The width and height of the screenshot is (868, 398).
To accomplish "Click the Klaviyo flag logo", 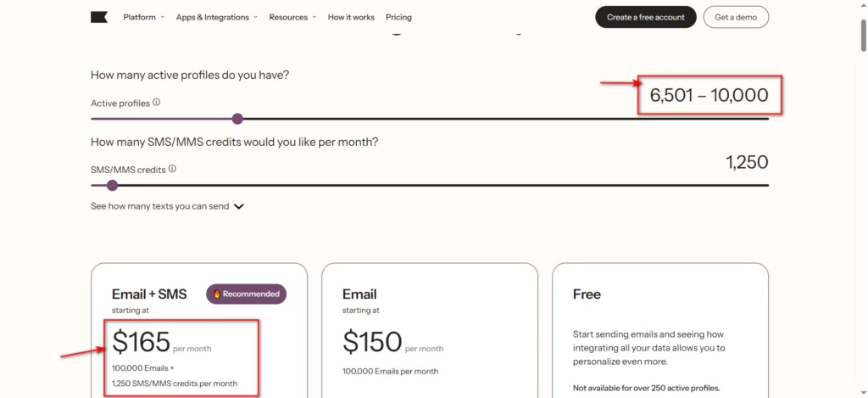I will (99, 17).
